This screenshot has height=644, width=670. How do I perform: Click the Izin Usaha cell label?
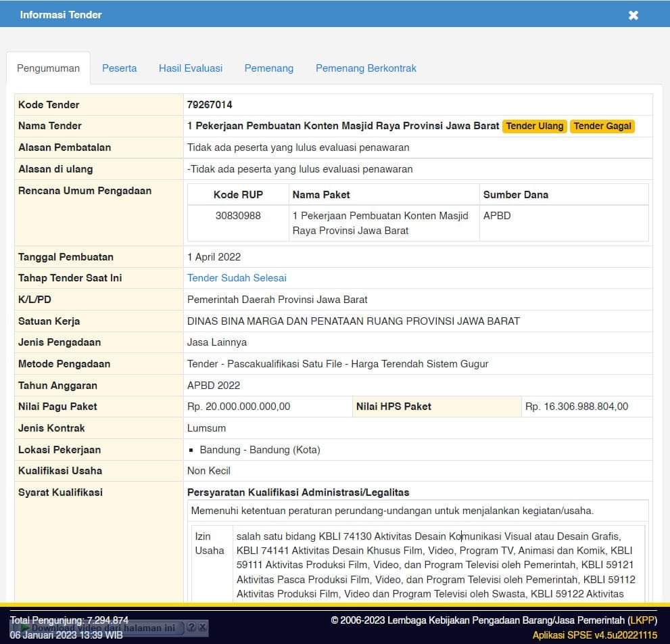coord(210,543)
